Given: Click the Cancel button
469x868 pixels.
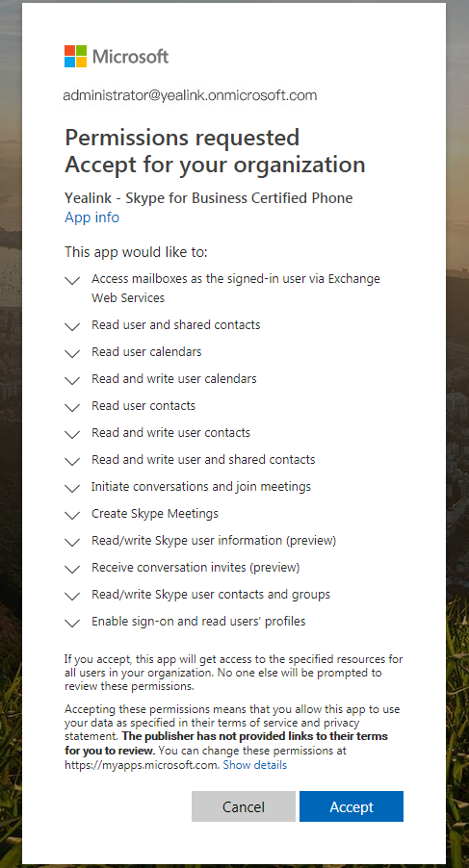Looking at the screenshot, I should click(243, 806).
